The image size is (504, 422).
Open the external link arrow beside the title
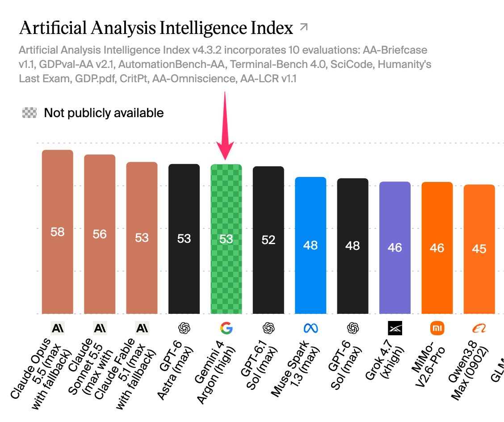pyautogui.click(x=303, y=27)
